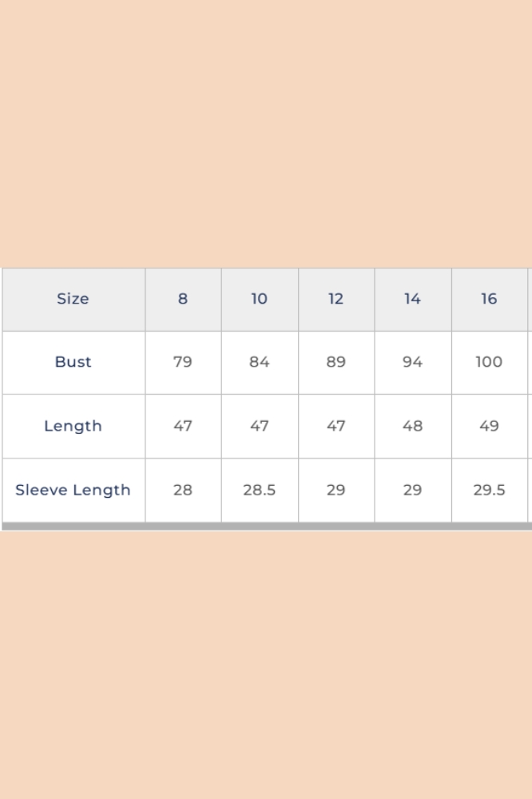
Task: Click the bust value 89
Action: pos(336,362)
